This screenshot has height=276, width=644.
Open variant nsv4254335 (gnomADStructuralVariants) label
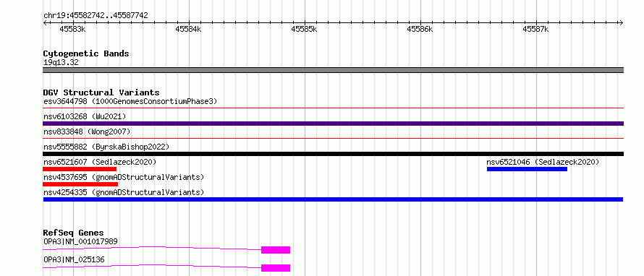(x=124, y=192)
